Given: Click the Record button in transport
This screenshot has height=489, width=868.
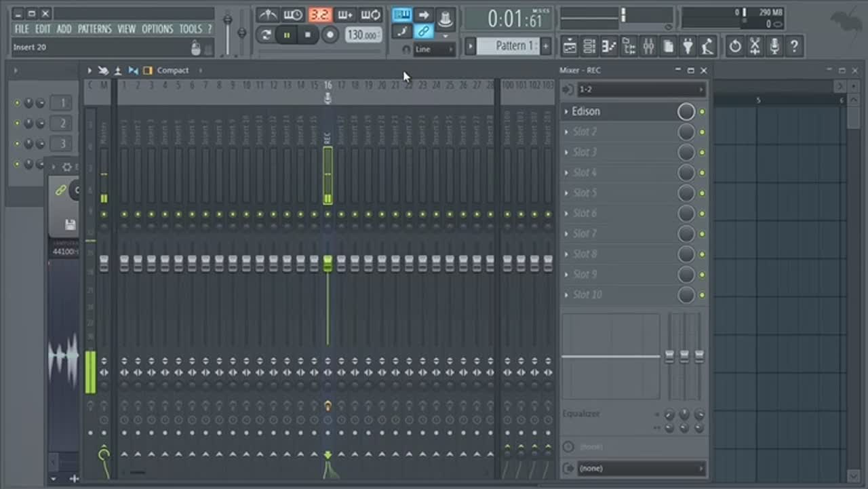Looking at the screenshot, I should click(330, 35).
